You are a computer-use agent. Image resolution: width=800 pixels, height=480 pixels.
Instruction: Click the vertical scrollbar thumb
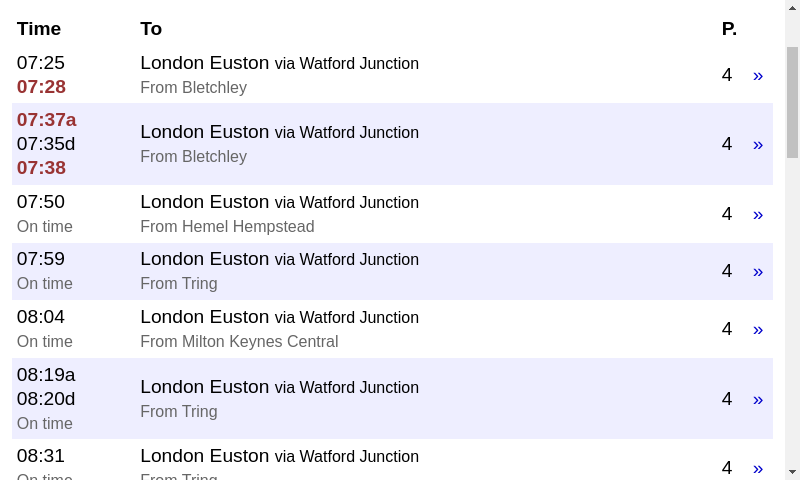792,102
